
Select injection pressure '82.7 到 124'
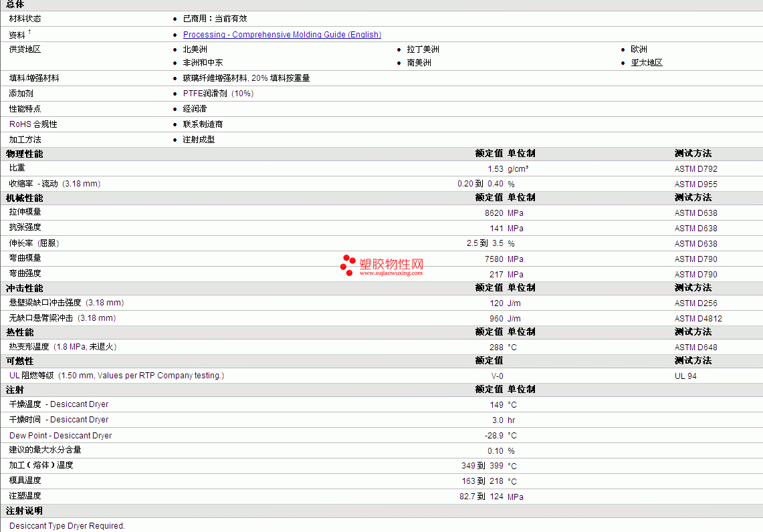click(x=481, y=497)
